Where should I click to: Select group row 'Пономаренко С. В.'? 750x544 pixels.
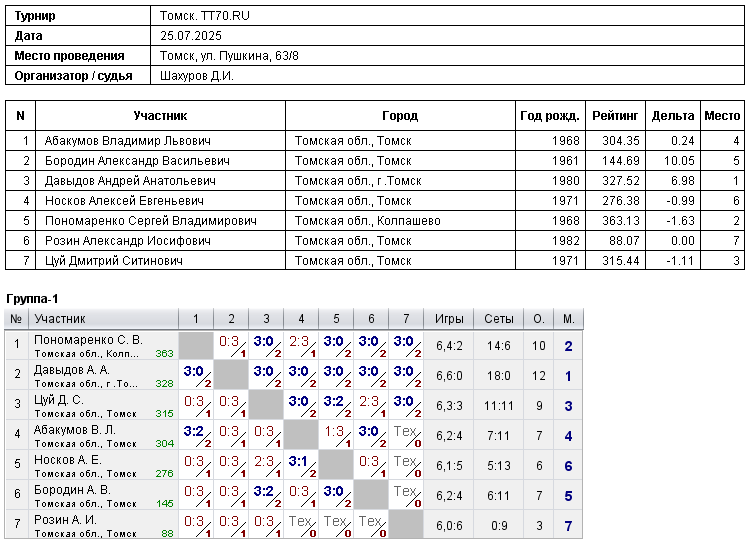pos(294,346)
